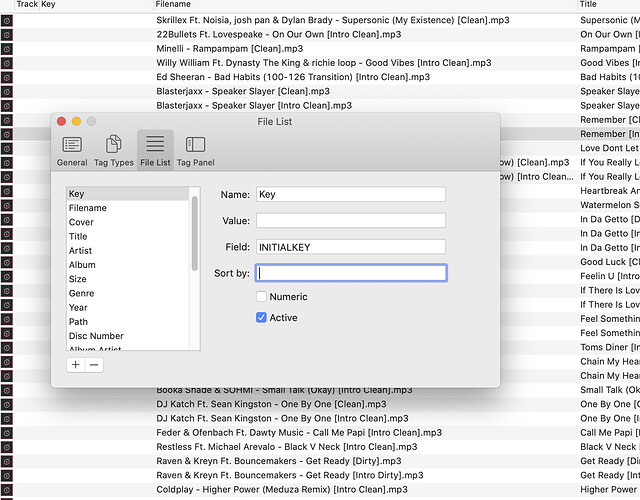Image resolution: width=640 pixels, height=500 pixels.
Task: Remove the selected column with the minus button
Action: pos(94,364)
